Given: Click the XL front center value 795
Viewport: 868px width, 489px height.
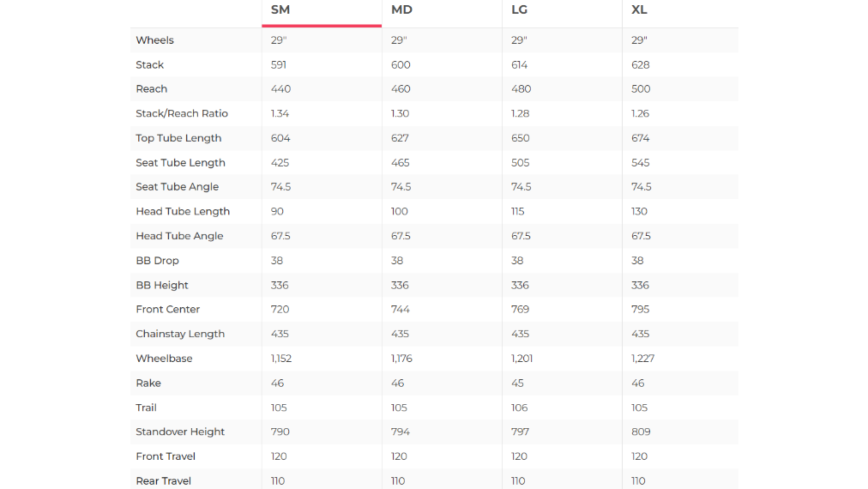Looking at the screenshot, I should coord(640,310).
